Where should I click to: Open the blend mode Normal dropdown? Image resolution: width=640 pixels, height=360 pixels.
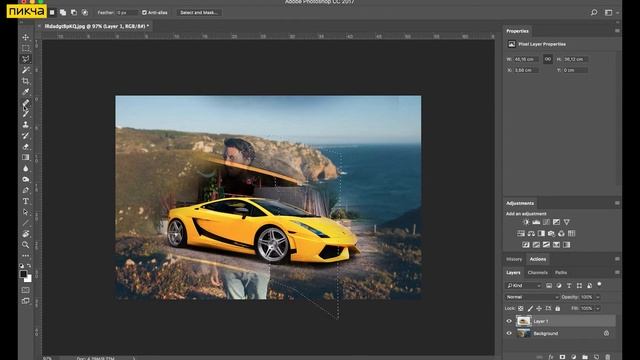point(532,297)
